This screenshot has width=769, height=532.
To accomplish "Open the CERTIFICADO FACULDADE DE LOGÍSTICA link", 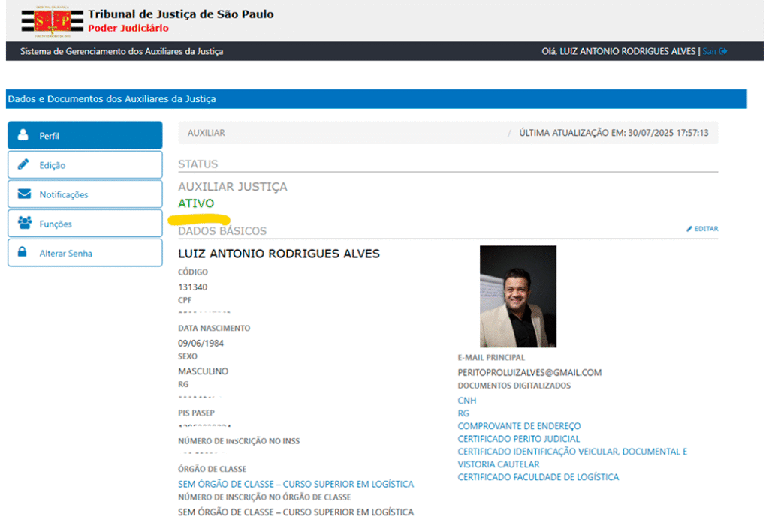I will [x=538, y=476].
